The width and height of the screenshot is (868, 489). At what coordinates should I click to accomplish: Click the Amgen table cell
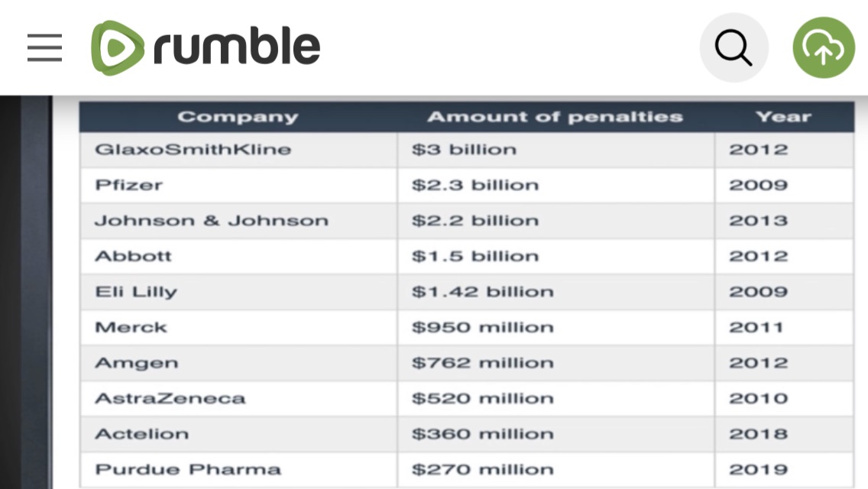[x=136, y=363]
